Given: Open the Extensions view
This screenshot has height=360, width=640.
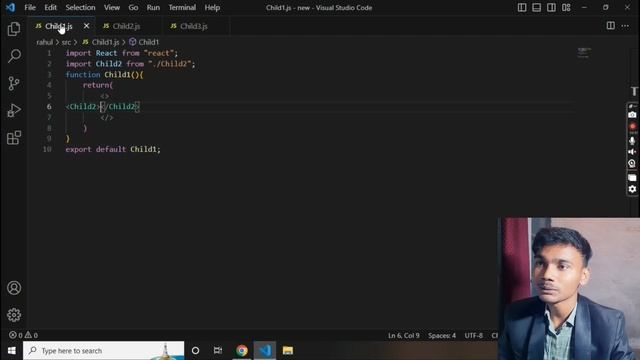Looking at the screenshot, I should point(14,138).
